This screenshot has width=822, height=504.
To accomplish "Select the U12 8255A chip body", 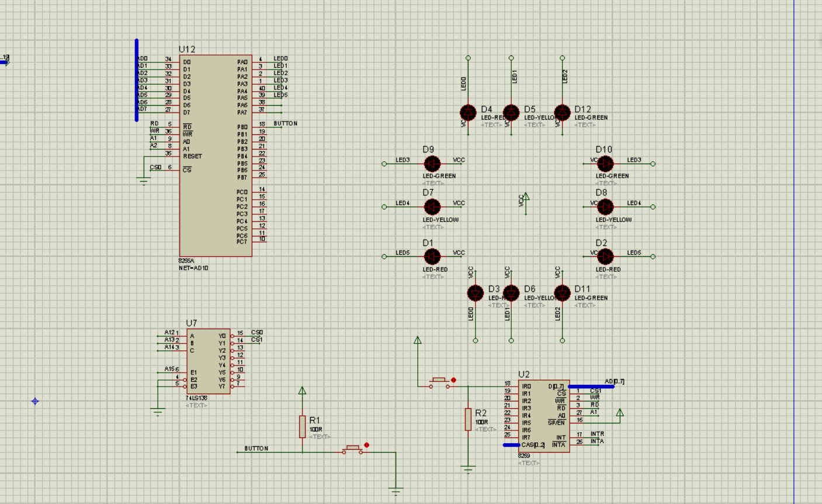I will 215,156.
